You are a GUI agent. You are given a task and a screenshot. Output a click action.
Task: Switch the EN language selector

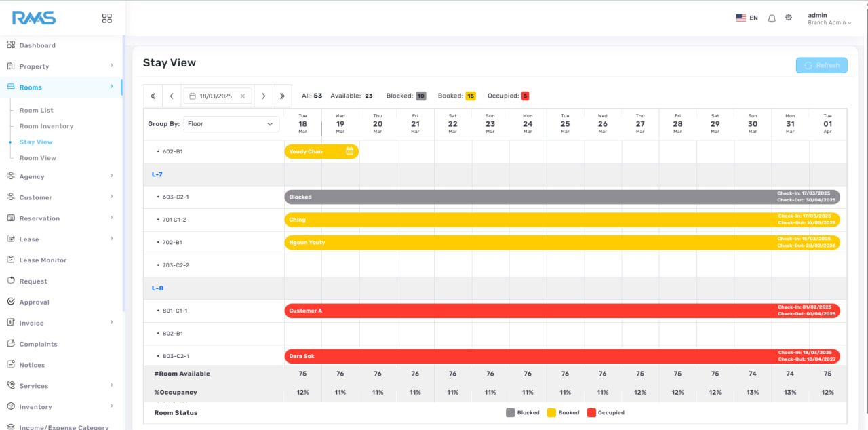(747, 18)
